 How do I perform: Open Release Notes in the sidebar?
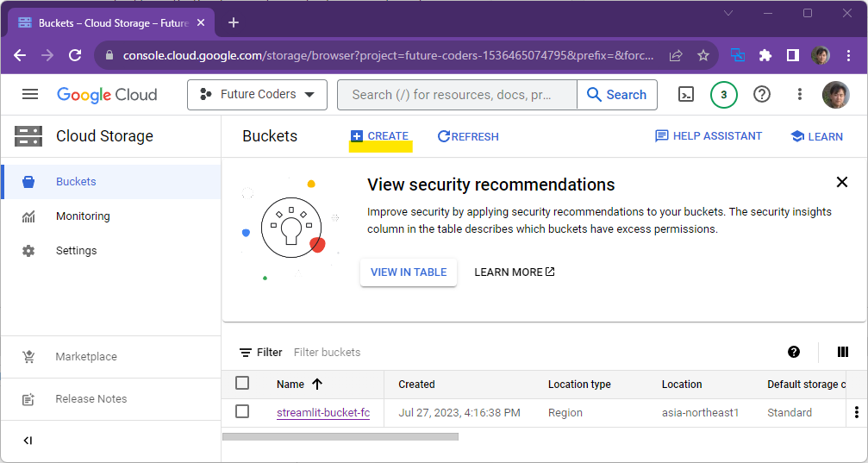pyautogui.click(x=110, y=398)
